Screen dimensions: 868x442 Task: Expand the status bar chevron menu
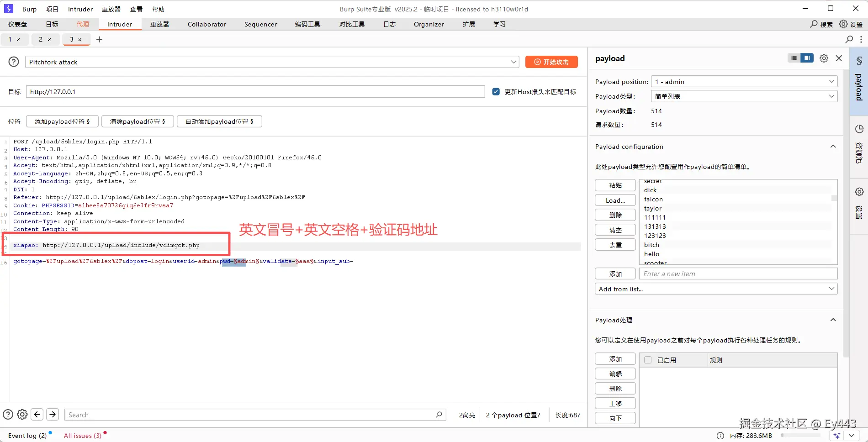852,436
